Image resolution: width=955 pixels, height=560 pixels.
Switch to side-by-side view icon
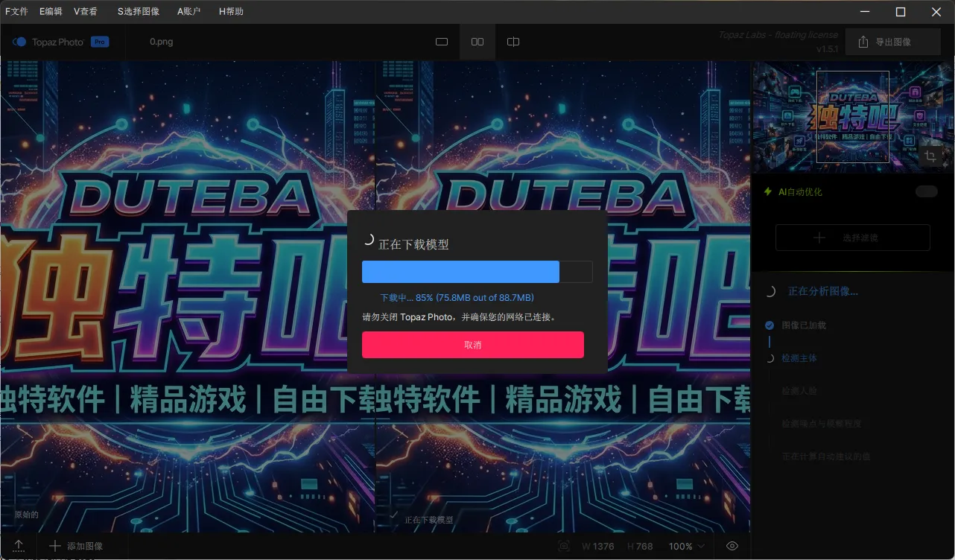click(x=477, y=42)
